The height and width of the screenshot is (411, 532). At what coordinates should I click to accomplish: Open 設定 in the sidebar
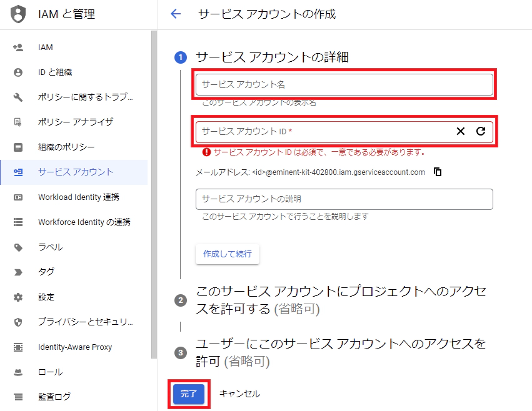[74, 297]
